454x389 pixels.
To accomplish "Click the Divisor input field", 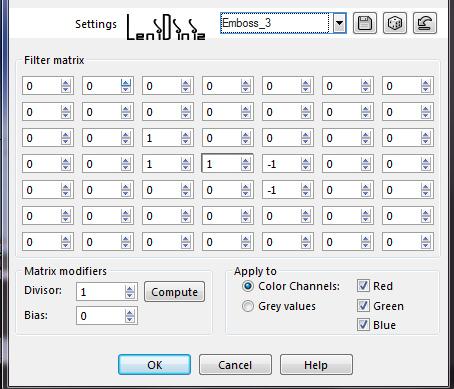I will pyautogui.click(x=101, y=292).
